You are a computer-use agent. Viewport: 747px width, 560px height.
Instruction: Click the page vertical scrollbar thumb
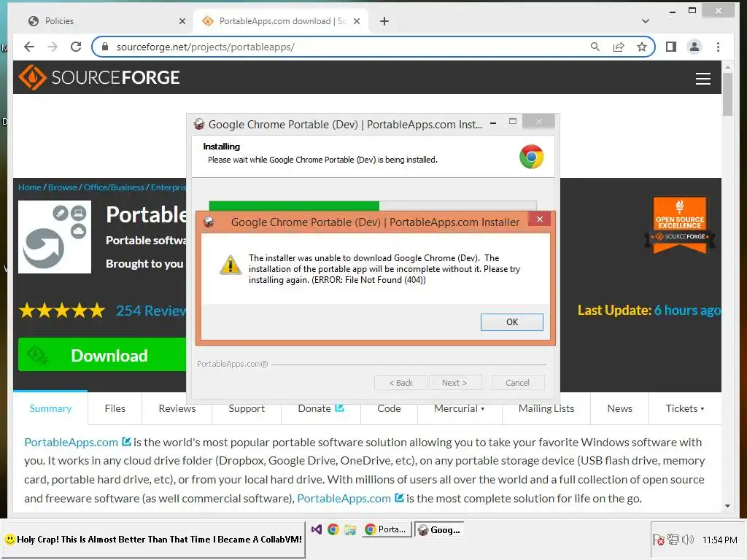[x=727, y=94]
